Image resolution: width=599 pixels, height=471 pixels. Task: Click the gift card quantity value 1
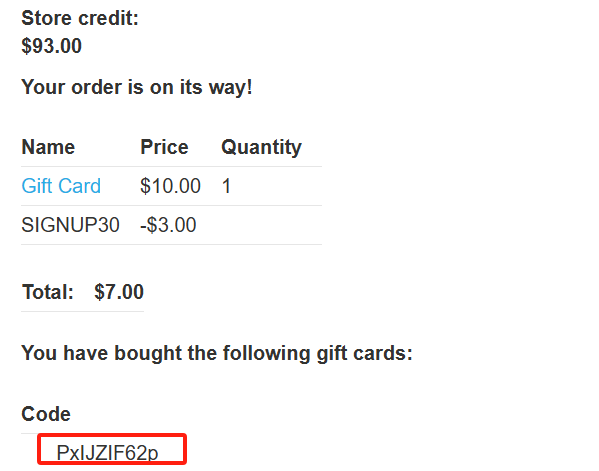[x=226, y=186]
